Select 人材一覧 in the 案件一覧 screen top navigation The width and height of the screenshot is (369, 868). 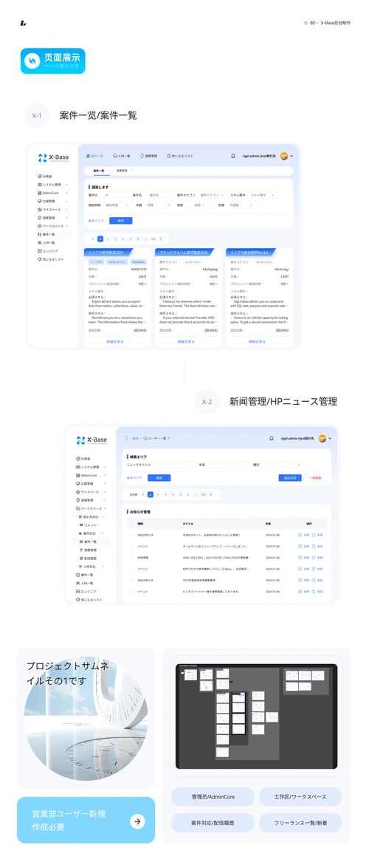point(121,156)
